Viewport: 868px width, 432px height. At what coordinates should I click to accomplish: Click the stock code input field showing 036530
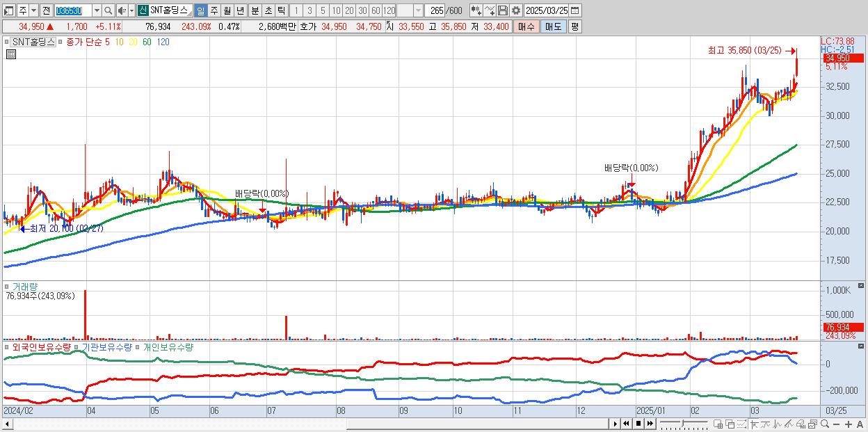pyautogui.click(x=73, y=10)
